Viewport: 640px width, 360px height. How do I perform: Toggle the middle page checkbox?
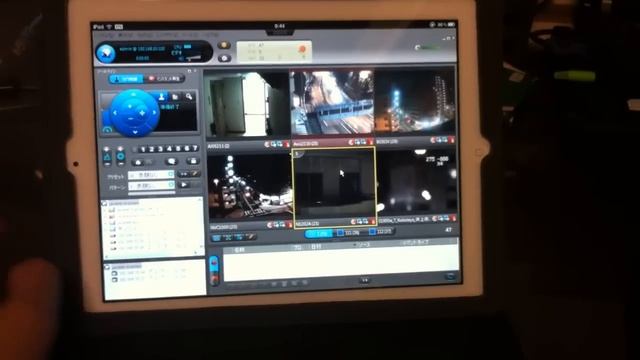pyautogui.click(x=340, y=232)
